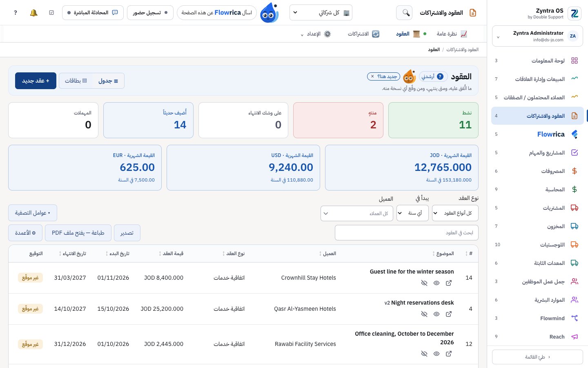Click the طباعة print PDF button

point(78,233)
